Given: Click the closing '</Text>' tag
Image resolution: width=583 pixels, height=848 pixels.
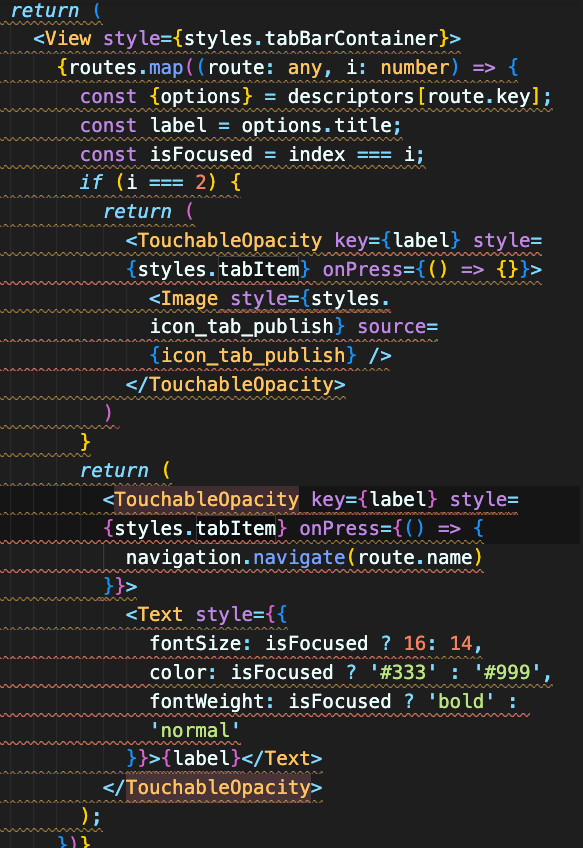Looking at the screenshot, I should coord(282,759).
